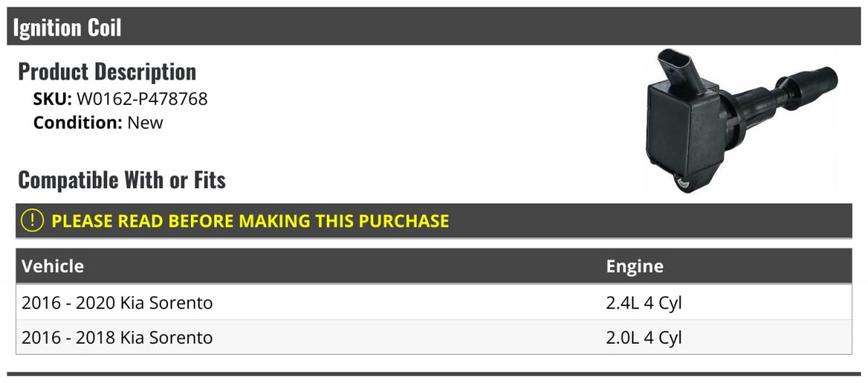Click the yellow exclamation warning icon
The height and width of the screenshot is (383, 868).
tap(32, 221)
